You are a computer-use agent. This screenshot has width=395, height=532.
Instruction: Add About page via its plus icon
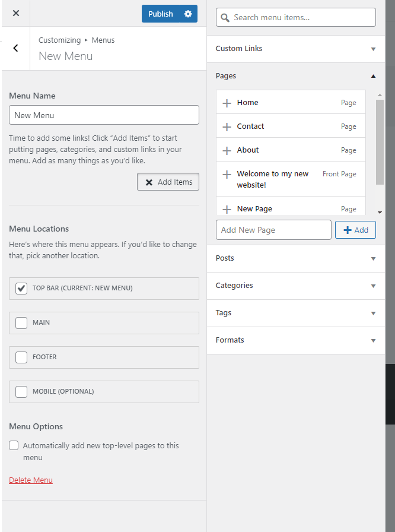pyautogui.click(x=227, y=150)
